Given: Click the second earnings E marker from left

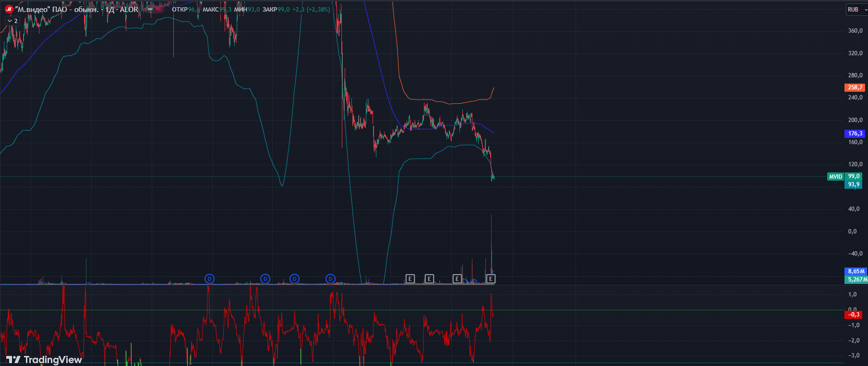Looking at the screenshot, I should point(429,279).
